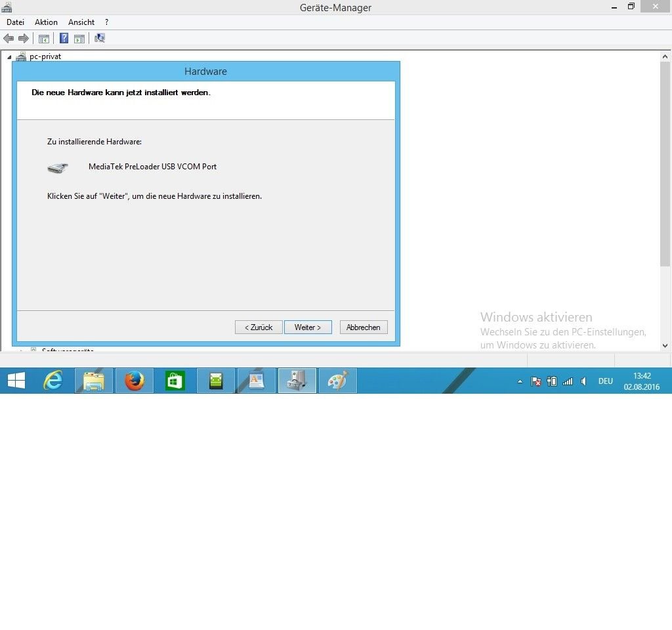Image resolution: width=672 pixels, height=630 pixels.
Task: Open Help via the blue question-mark icon
Action: point(64,39)
